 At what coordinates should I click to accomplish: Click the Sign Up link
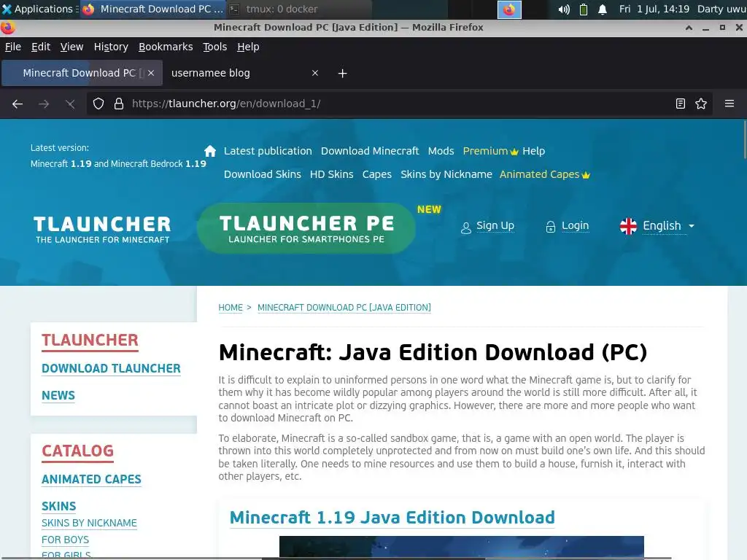[495, 226]
